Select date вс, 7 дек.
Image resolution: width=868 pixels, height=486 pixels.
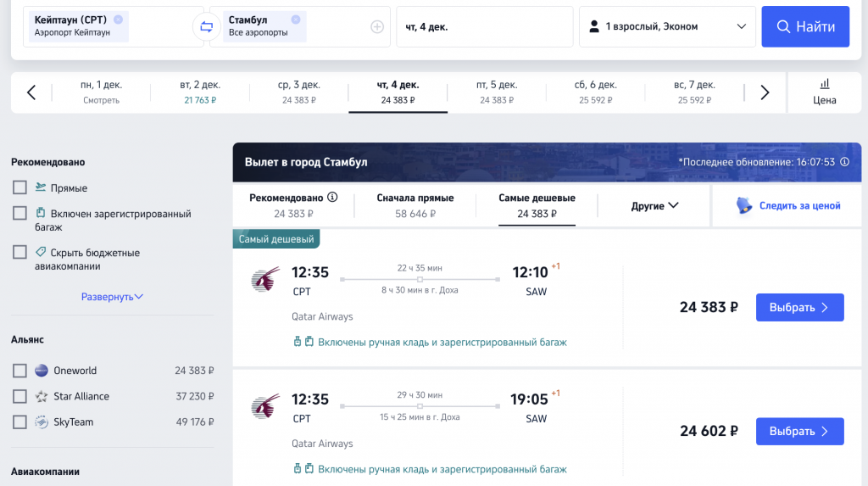(694, 92)
